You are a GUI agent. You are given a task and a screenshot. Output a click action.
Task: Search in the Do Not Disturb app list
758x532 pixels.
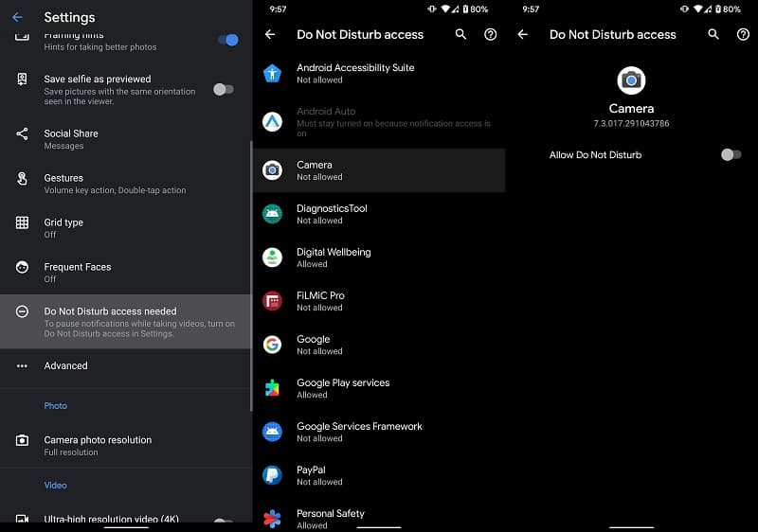click(x=460, y=34)
